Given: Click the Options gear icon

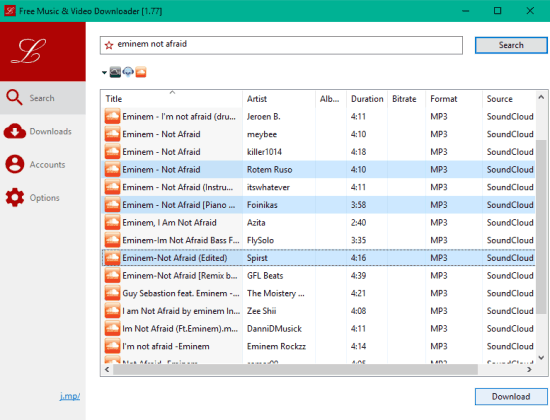Looking at the screenshot, I should point(14,197).
